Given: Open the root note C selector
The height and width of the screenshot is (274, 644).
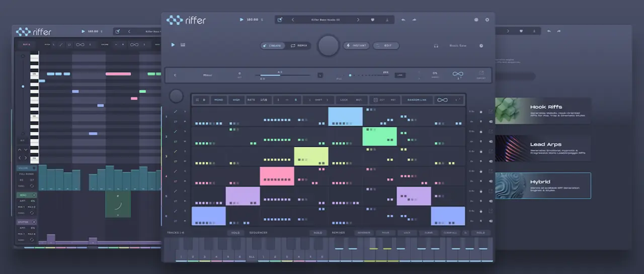Looking at the screenshot, I should (175, 75).
